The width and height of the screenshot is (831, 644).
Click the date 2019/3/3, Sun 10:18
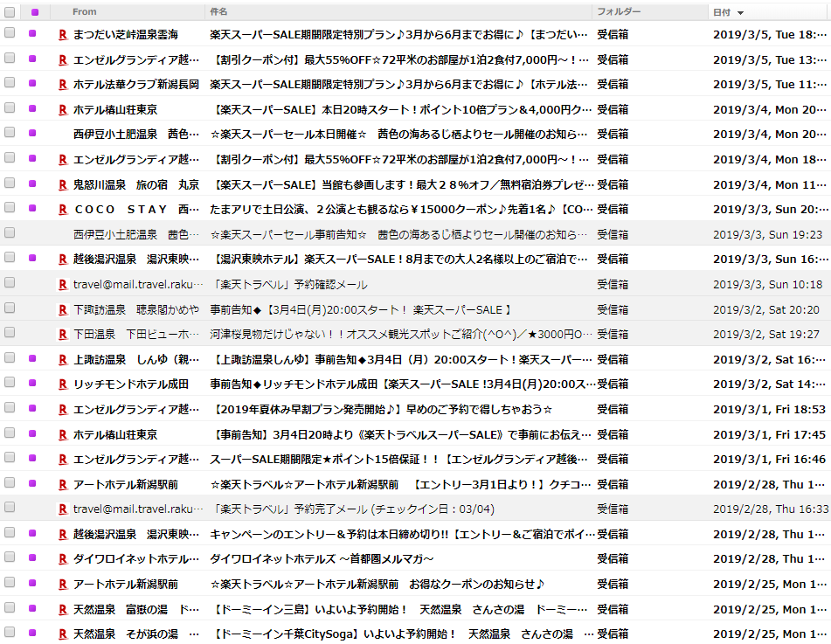click(x=767, y=285)
